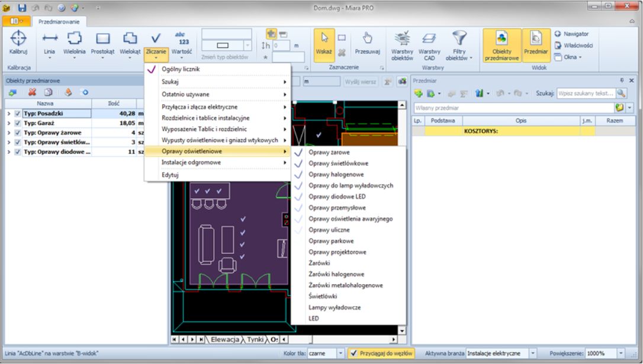
Task: Open Instalacje odgromowe submenu
Action: pyautogui.click(x=218, y=162)
